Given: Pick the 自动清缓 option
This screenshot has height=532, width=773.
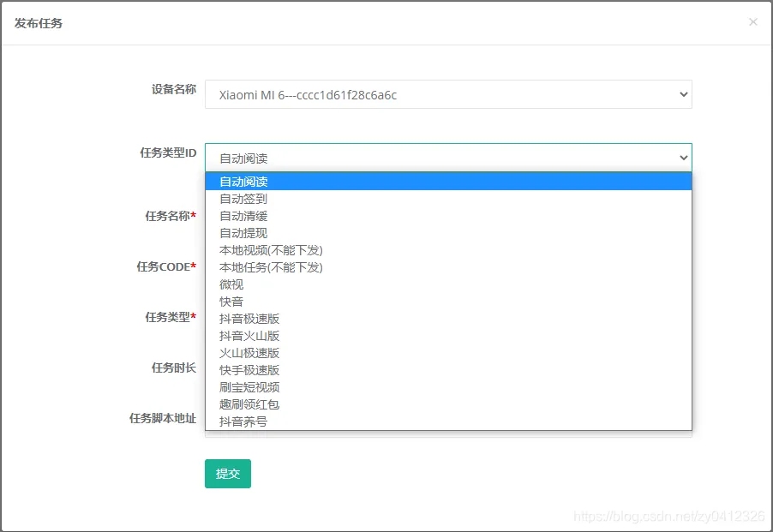Looking at the screenshot, I should [x=448, y=216].
